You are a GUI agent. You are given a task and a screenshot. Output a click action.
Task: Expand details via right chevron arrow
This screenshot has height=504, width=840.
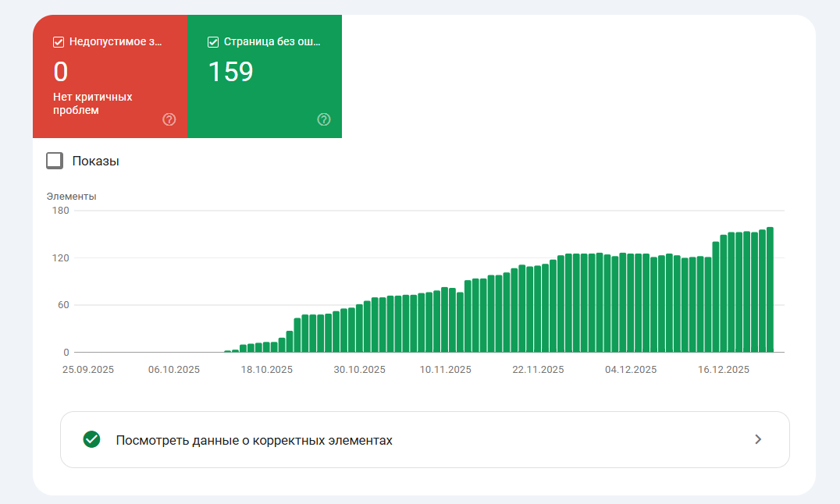pos(757,439)
